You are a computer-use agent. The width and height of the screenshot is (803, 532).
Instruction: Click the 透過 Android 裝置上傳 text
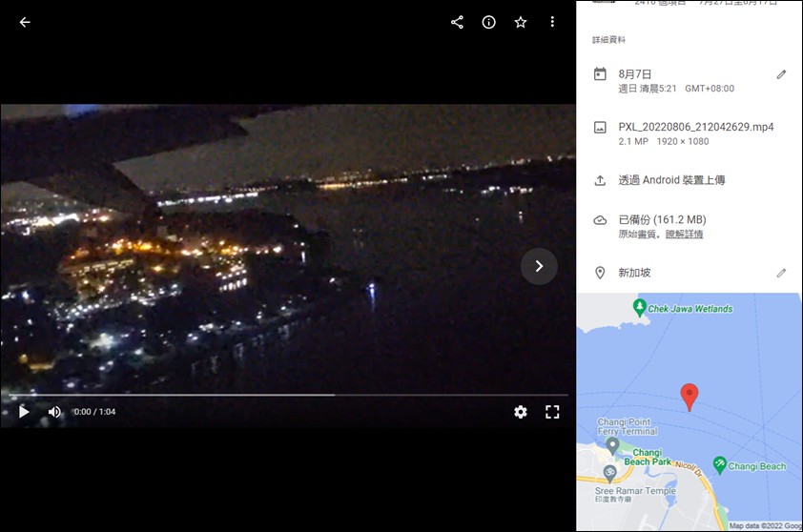coord(671,180)
